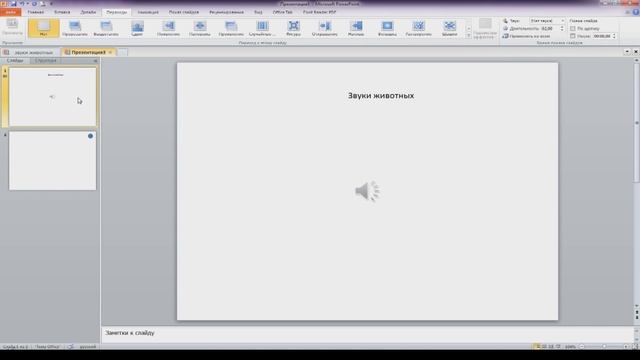Click the Длительность duration input field
The height and width of the screenshot is (360, 640).
coord(550,29)
